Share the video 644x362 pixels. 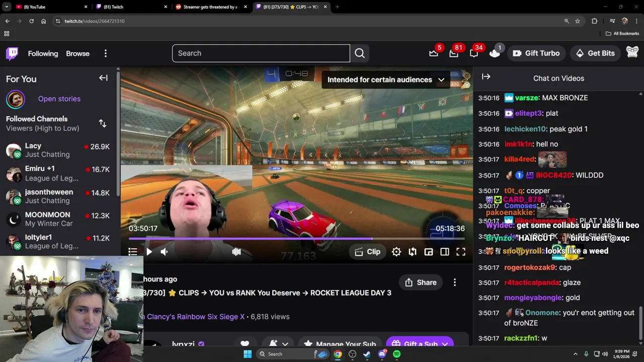pos(421,283)
